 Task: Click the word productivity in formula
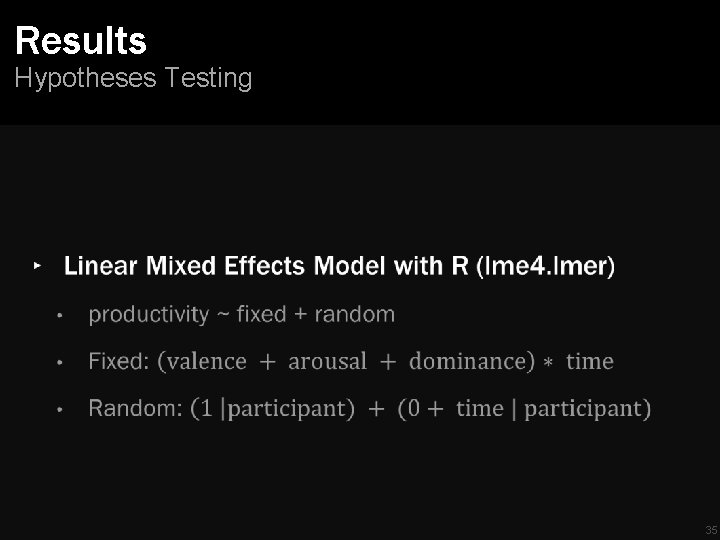coord(150,315)
